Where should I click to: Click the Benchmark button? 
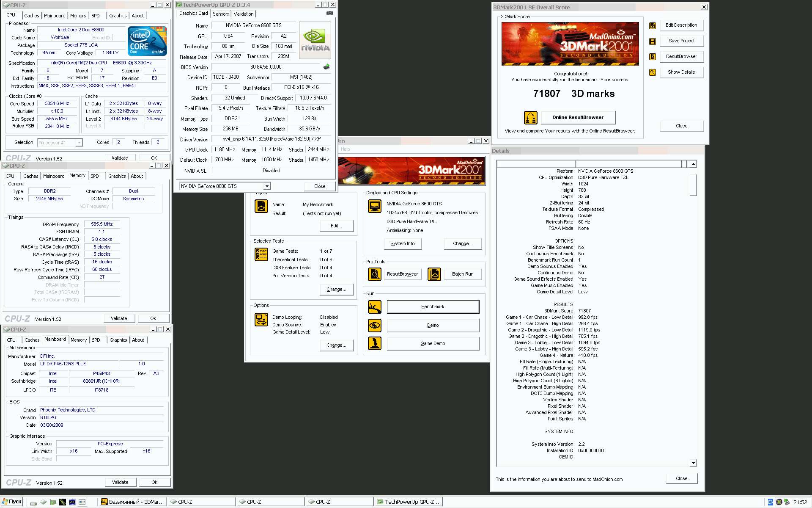[x=433, y=307]
